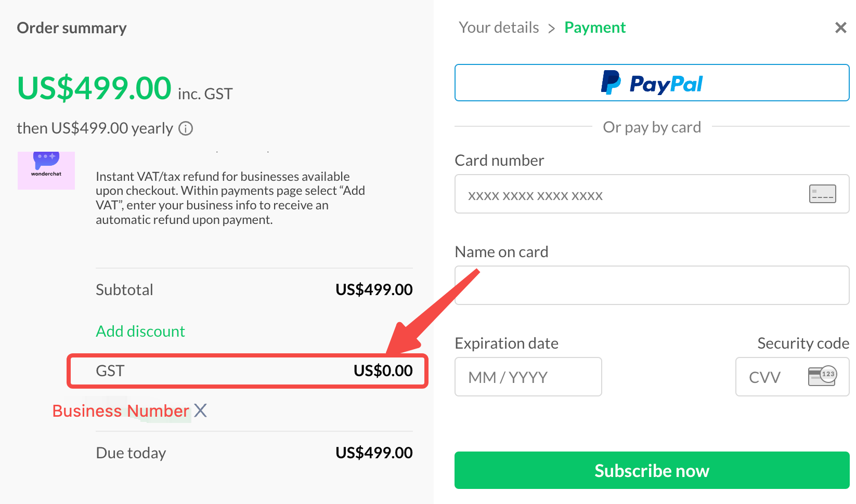Click the info icon beside yearly price

pos(186,128)
